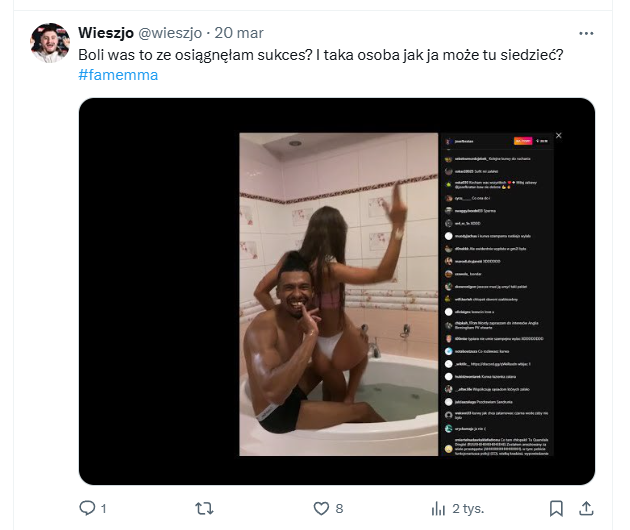This screenshot has width=630, height=530.
Task: Click the tweet text starting "Boli was"
Action: 320,54
